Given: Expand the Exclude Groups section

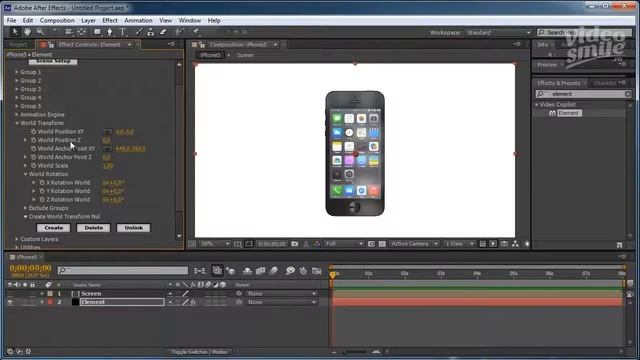Looking at the screenshot, I should (x=25, y=208).
